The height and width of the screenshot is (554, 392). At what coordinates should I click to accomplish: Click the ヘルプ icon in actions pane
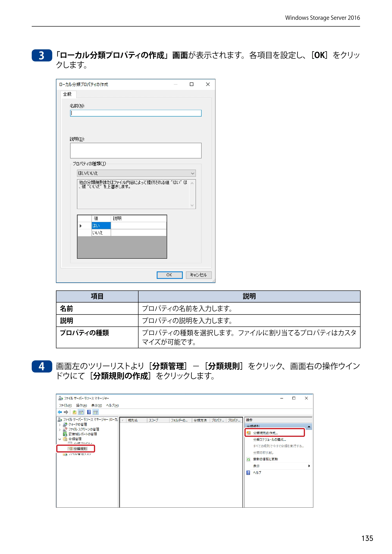click(x=248, y=473)
